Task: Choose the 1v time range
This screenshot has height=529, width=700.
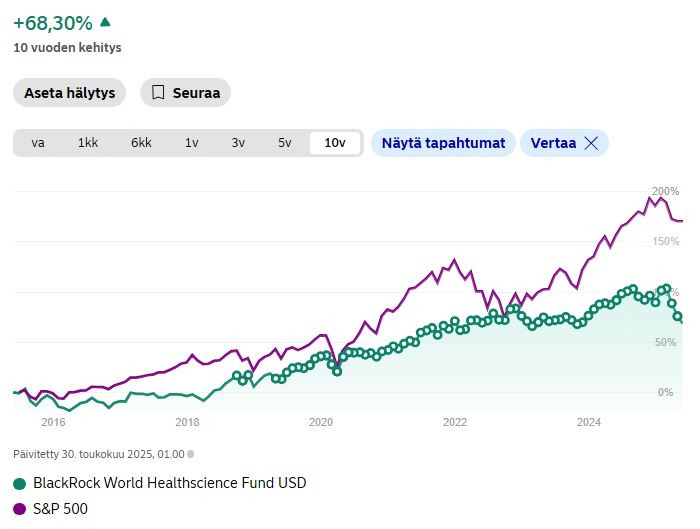Action: pos(192,143)
